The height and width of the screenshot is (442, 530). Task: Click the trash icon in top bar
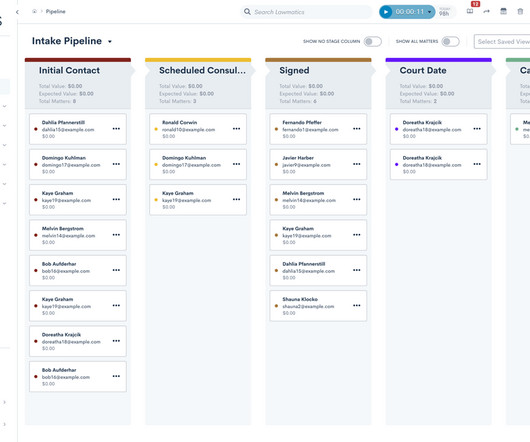coord(520,11)
